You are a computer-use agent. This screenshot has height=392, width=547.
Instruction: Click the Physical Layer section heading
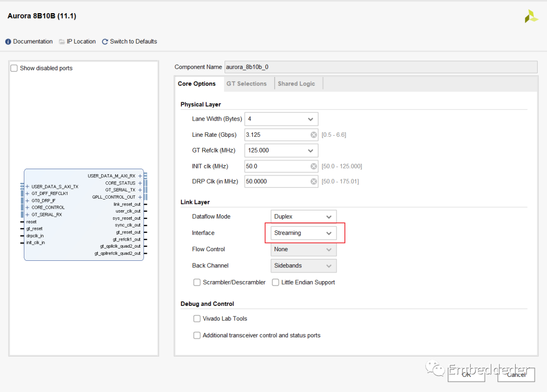(201, 104)
